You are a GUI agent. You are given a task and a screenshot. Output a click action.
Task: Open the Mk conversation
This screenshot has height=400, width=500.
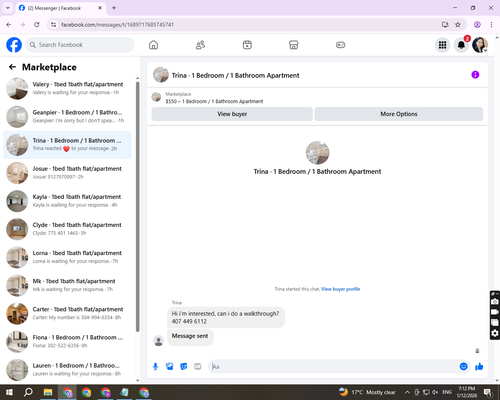(68, 285)
